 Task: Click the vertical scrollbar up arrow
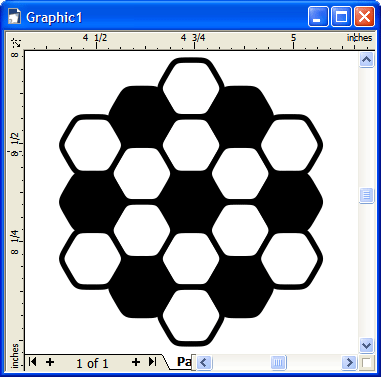[x=366, y=60]
